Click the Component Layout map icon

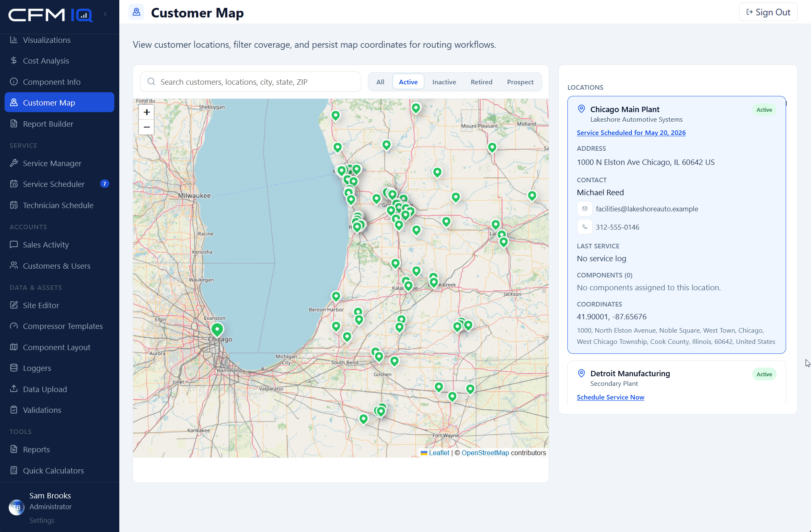14,347
